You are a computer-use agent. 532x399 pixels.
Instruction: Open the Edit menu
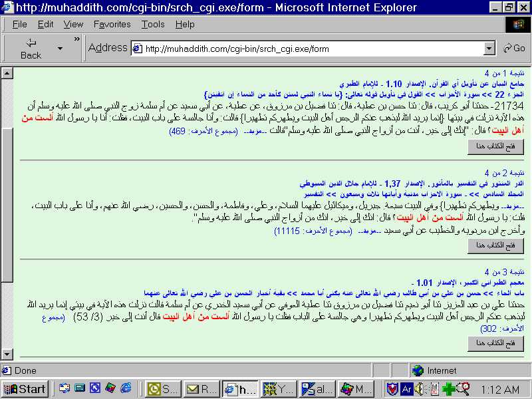45,25
